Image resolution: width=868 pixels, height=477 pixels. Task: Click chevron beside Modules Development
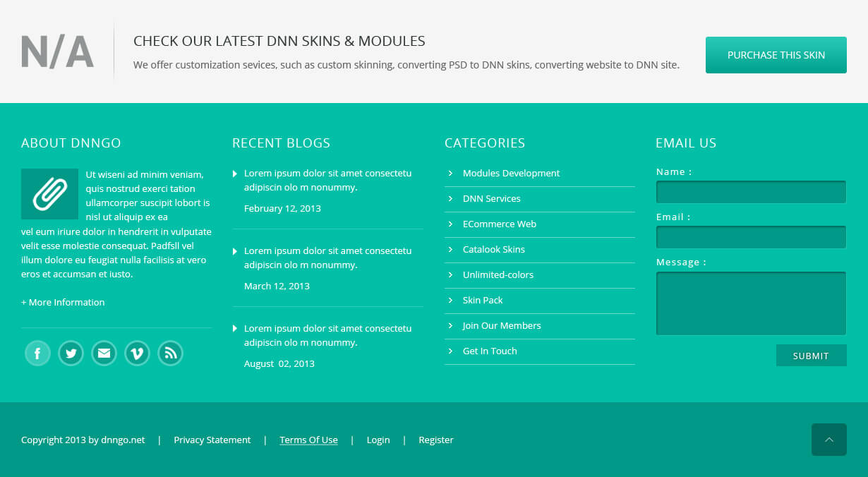450,173
